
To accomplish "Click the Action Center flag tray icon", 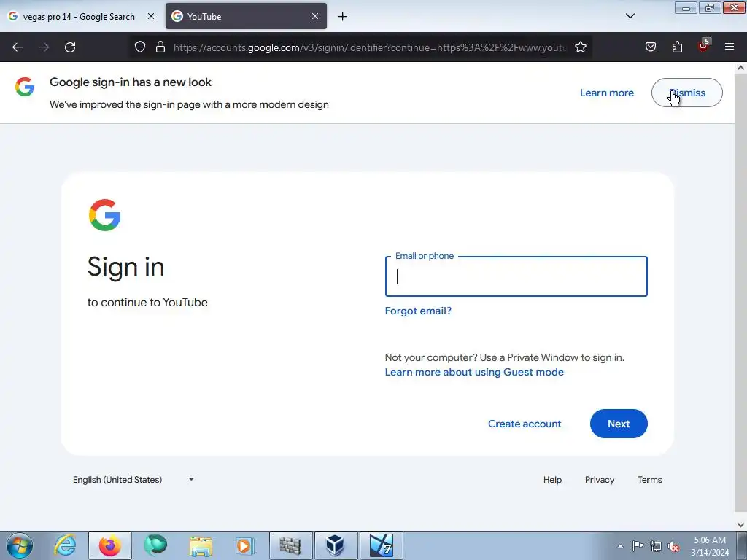I will (x=638, y=546).
